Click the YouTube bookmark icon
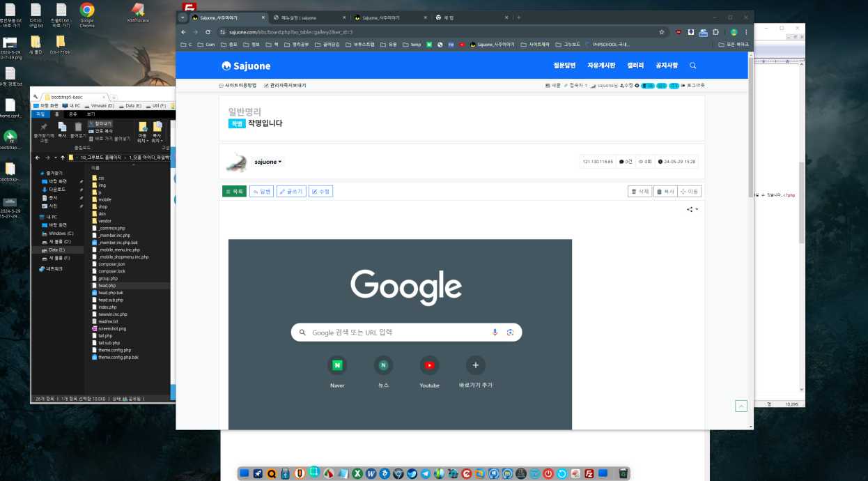 [x=462, y=45]
